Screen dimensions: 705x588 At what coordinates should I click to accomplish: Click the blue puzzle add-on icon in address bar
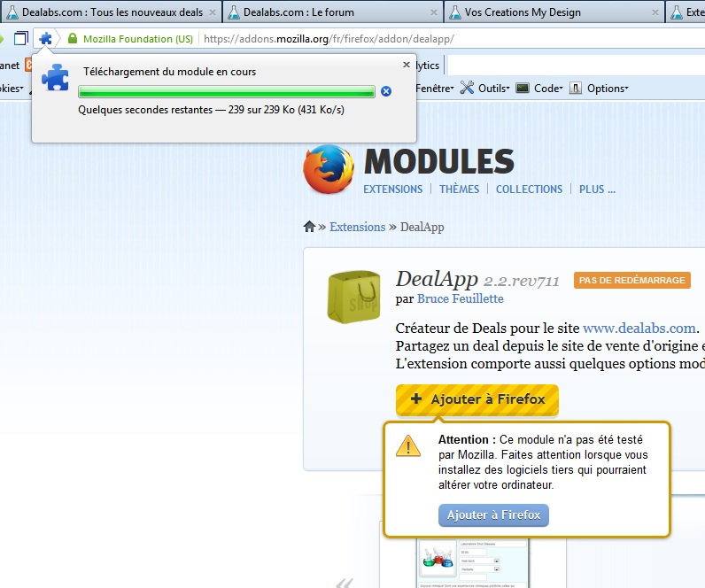click(45, 39)
